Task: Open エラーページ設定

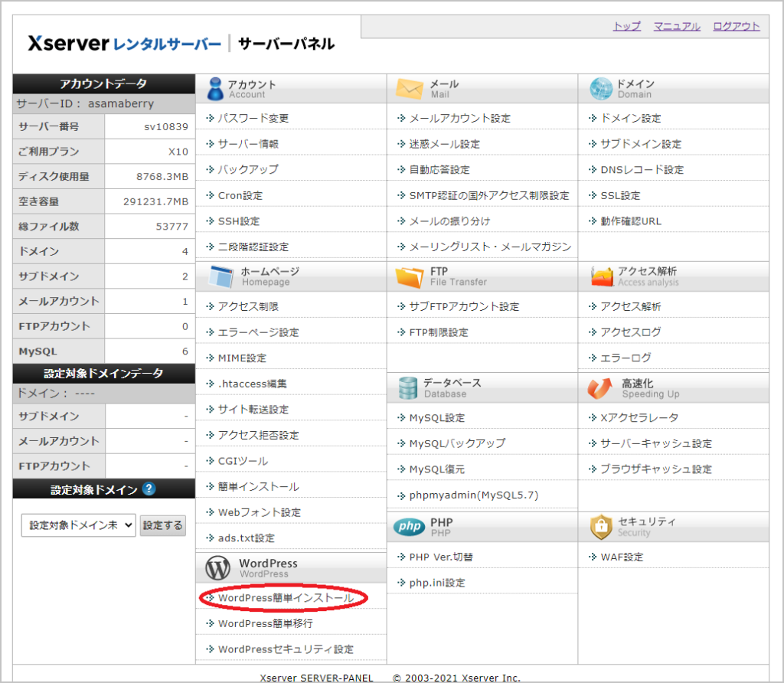Action: [x=259, y=332]
